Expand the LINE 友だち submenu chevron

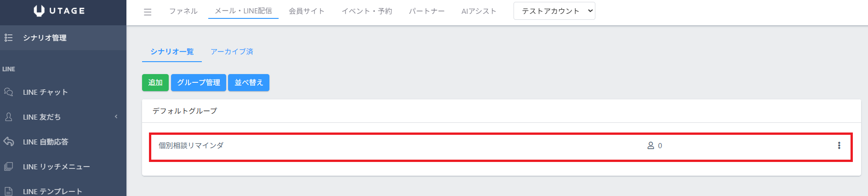click(116, 117)
